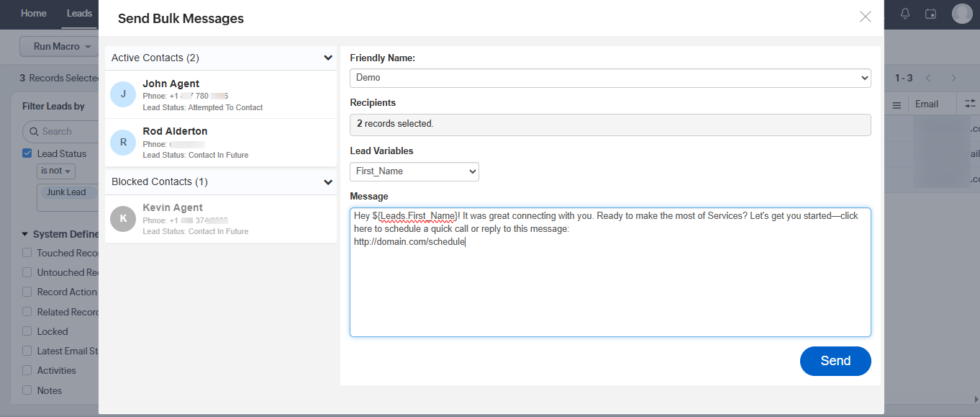
Task: Click John Agent's avatar circle
Action: click(123, 94)
